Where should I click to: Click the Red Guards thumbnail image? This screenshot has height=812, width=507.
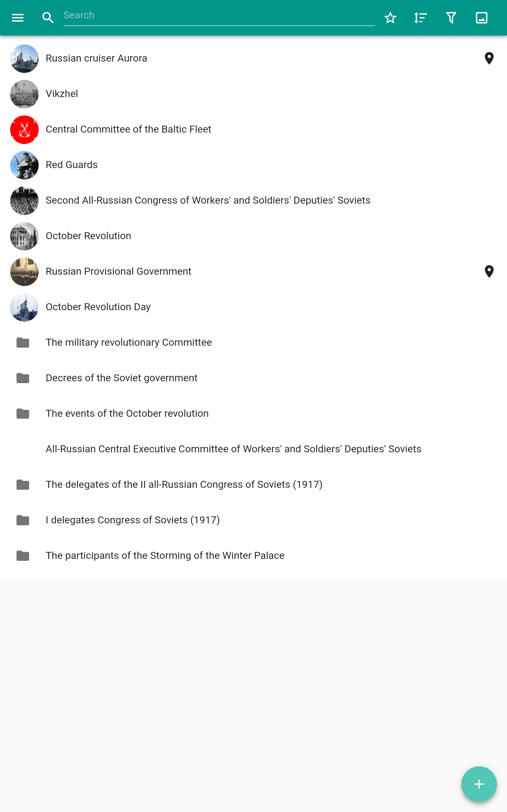tap(24, 165)
